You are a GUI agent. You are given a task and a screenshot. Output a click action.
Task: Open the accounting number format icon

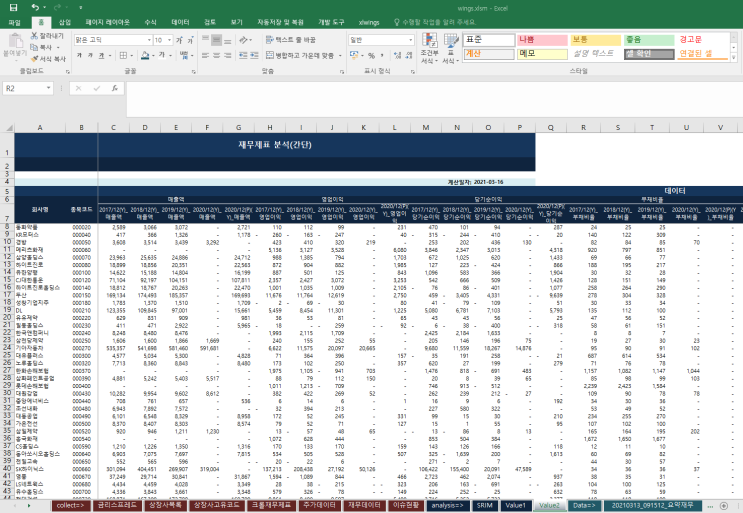coord(353,55)
